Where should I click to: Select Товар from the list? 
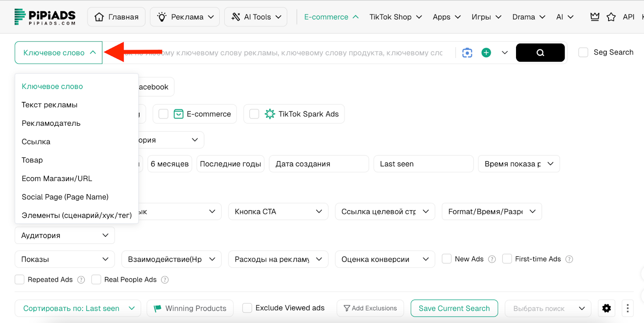click(76, 160)
